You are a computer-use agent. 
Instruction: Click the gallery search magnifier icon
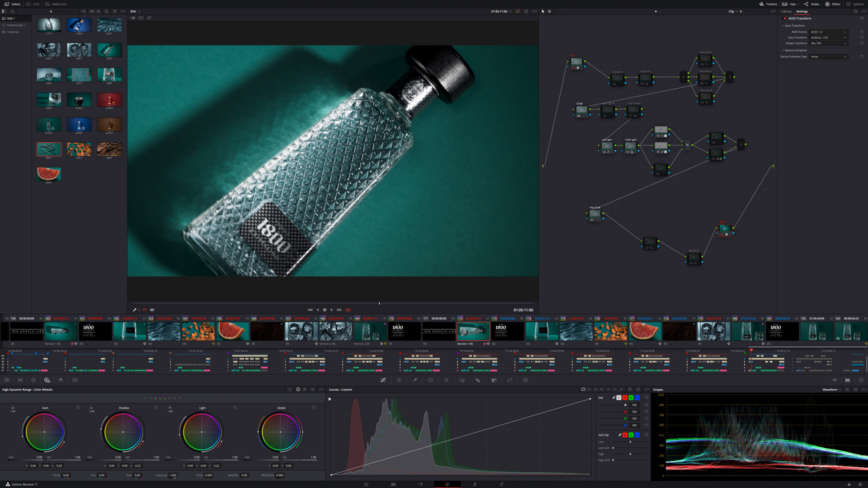(106, 11)
